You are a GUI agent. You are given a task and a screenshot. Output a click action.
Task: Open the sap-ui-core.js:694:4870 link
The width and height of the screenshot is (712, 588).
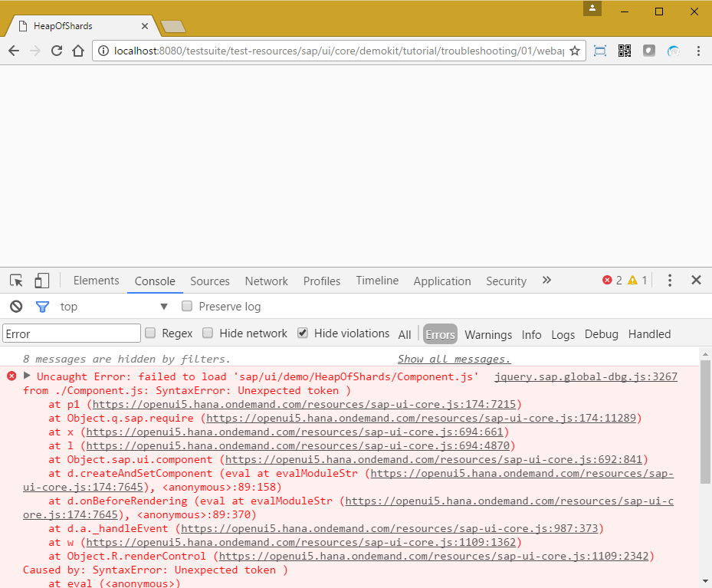coord(298,445)
